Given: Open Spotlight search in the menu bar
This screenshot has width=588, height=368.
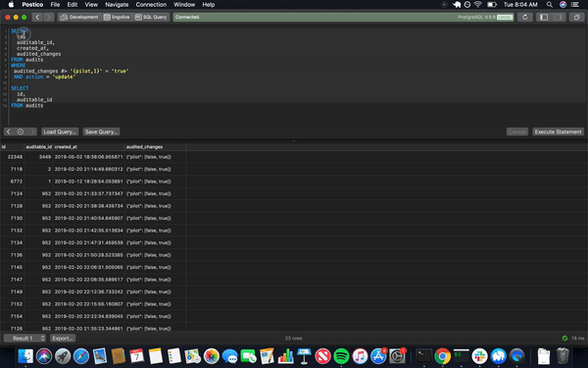Looking at the screenshot, I should point(550,5).
